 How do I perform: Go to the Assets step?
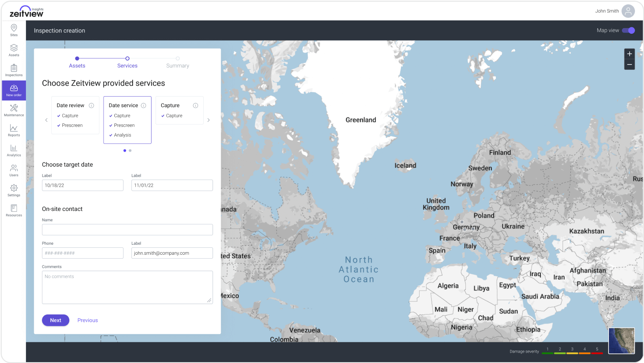[77, 62]
